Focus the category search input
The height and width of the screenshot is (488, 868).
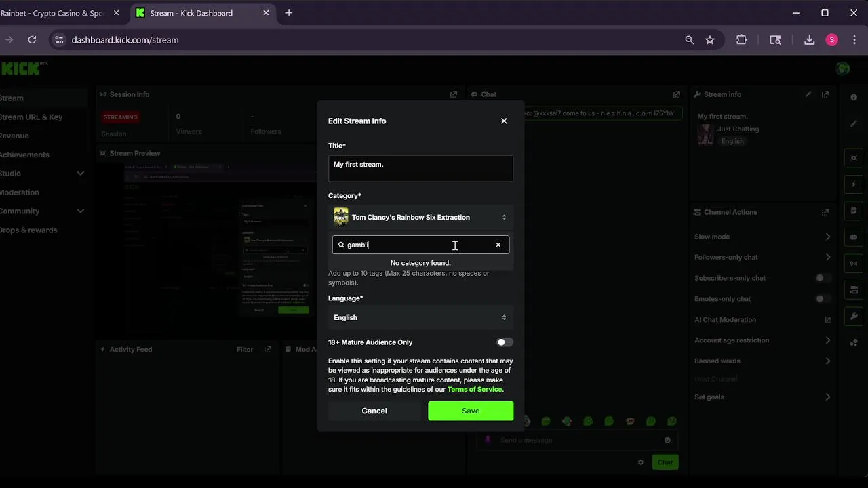click(420, 245)
